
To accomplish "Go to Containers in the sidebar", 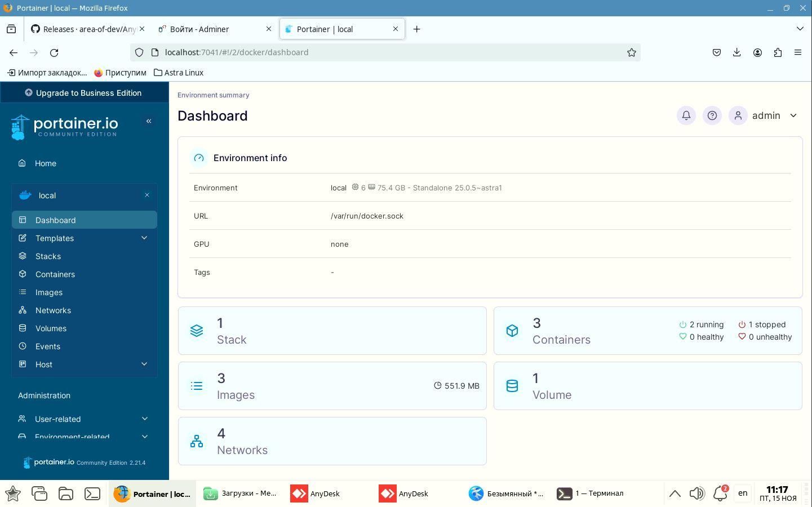I will 55,274.
